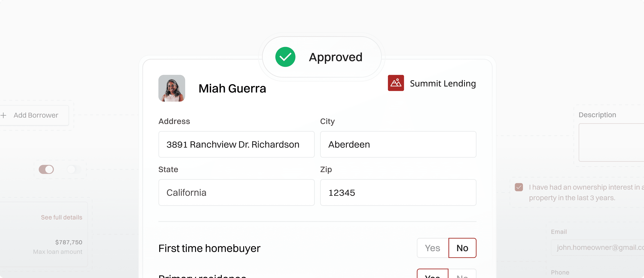Click the Zip field showing 12345
The height and width of the screenshot is (278, 644).
(398, 193)
